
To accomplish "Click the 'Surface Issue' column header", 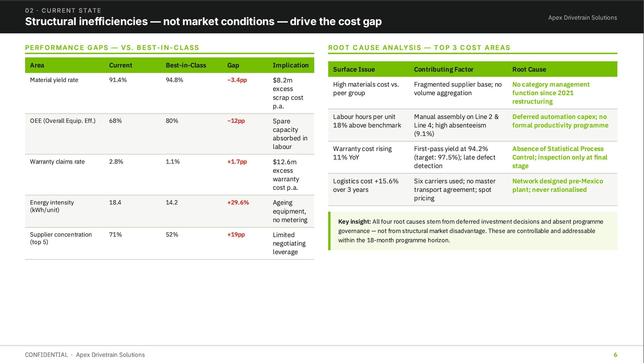I will 354,69.
